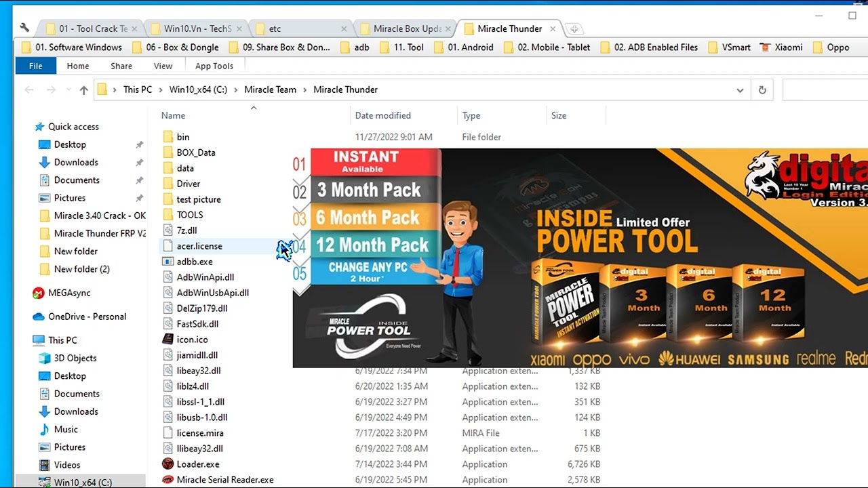Open 'Miracle Thunder FRP V2' in sidebar
868x488 pixels.
pyautogui.click(x=92, y=233)
